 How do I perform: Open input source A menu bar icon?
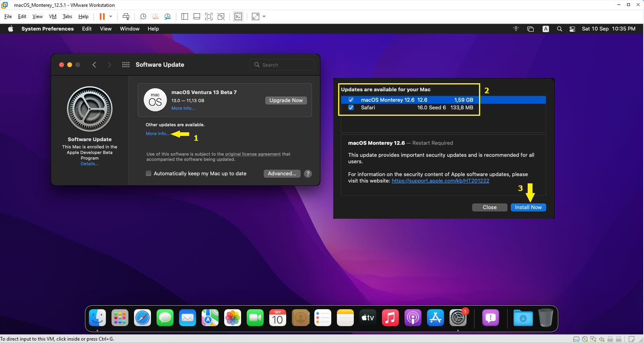tap(546, 29)
